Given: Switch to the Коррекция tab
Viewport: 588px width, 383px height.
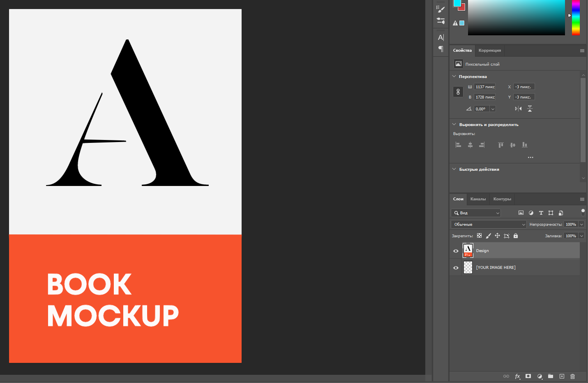Looking at the screenshot, I should point(489,50).
